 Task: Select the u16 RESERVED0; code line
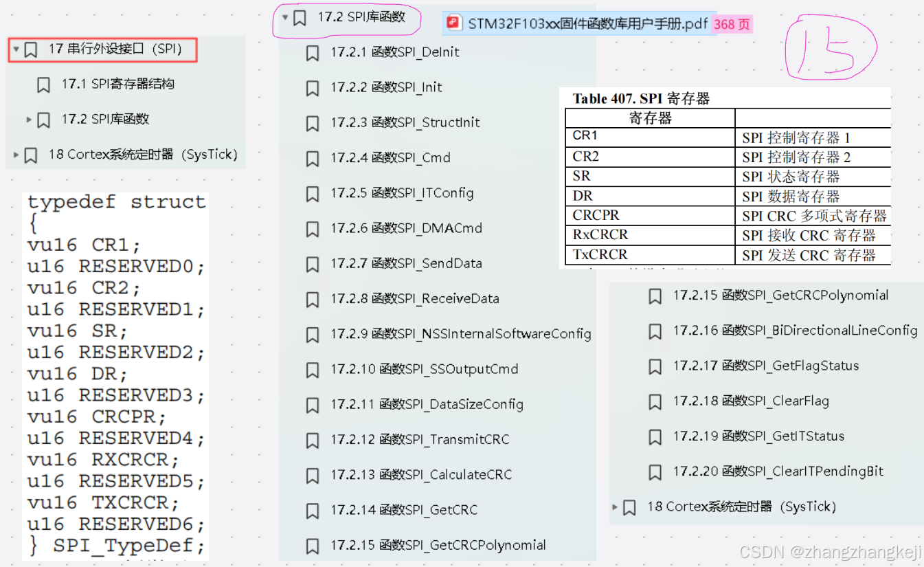point(116,267)
